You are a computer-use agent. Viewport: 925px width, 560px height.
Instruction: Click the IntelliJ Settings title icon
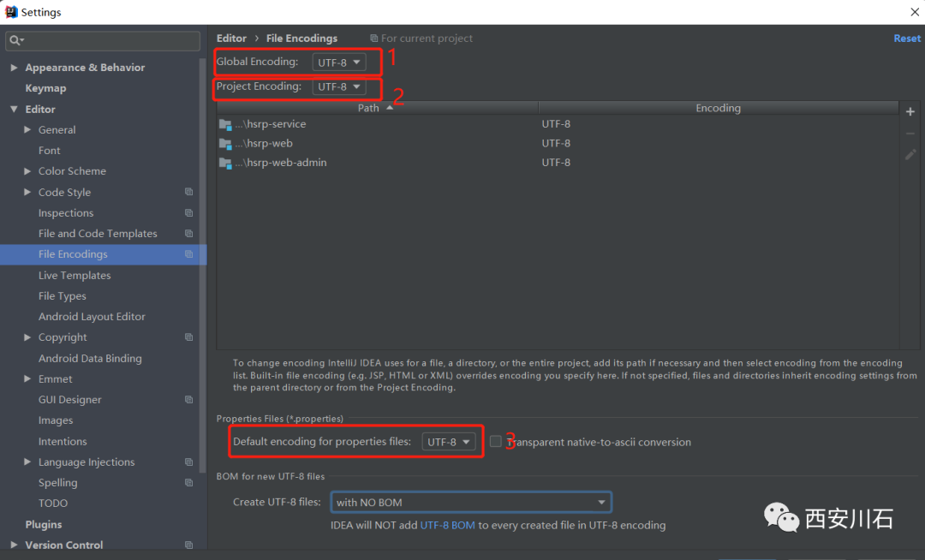(11, 12)
